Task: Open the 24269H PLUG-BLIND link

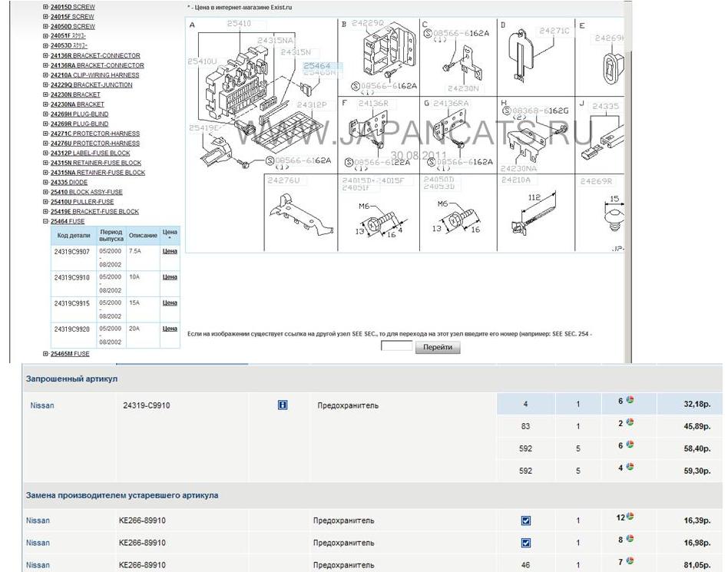Action: tap(79, 114)
